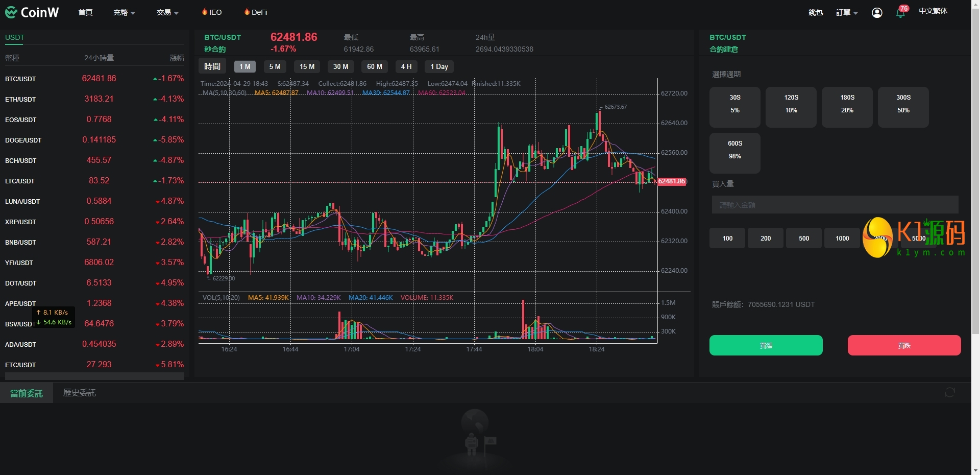Select ETC/USDT in the coin list

(x=94, y=365)
